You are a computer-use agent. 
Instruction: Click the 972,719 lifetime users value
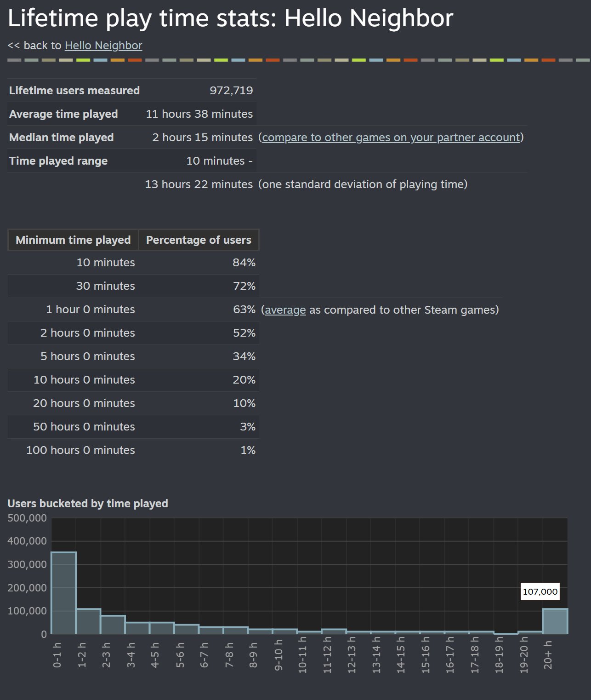[231, 91]
